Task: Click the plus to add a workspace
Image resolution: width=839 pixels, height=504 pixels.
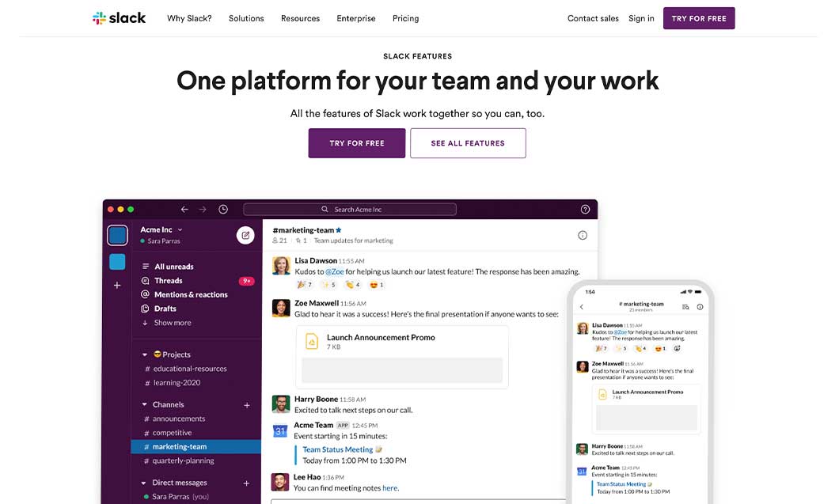Action: coord(117,285)
